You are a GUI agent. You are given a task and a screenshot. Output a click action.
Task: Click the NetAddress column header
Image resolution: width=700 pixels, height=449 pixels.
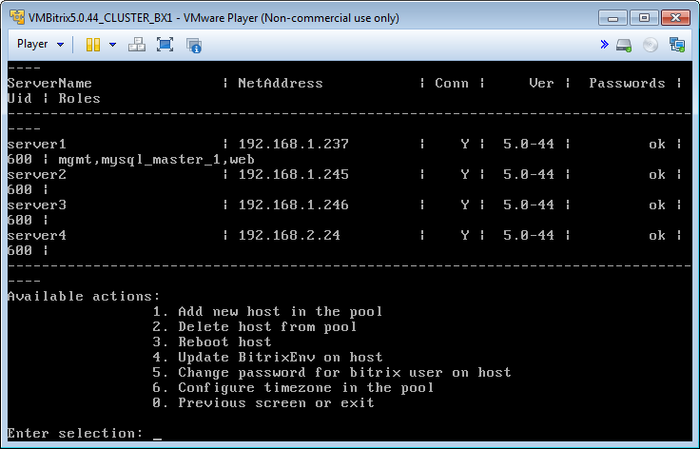tap(280, 83)
